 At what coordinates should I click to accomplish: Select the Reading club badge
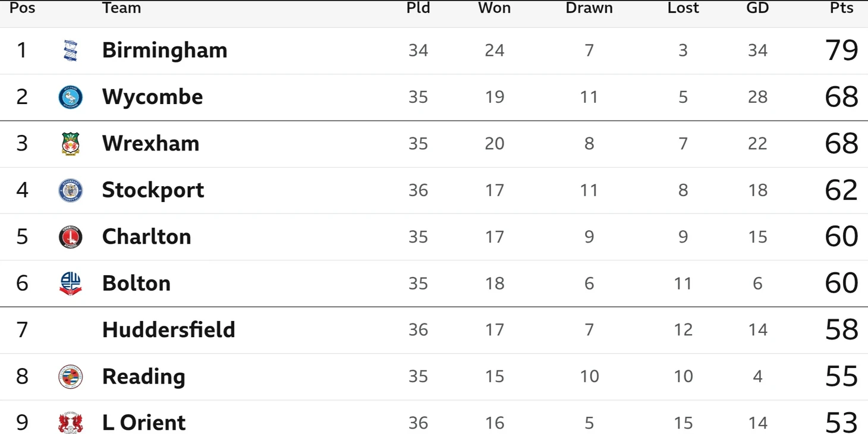[x=70, y=376]
